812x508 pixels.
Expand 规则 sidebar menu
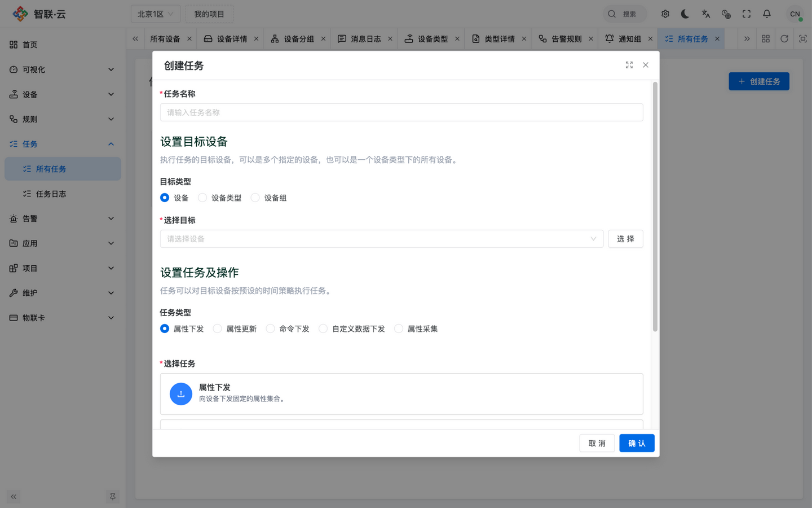pyautogui.click(x=63, y=119)
